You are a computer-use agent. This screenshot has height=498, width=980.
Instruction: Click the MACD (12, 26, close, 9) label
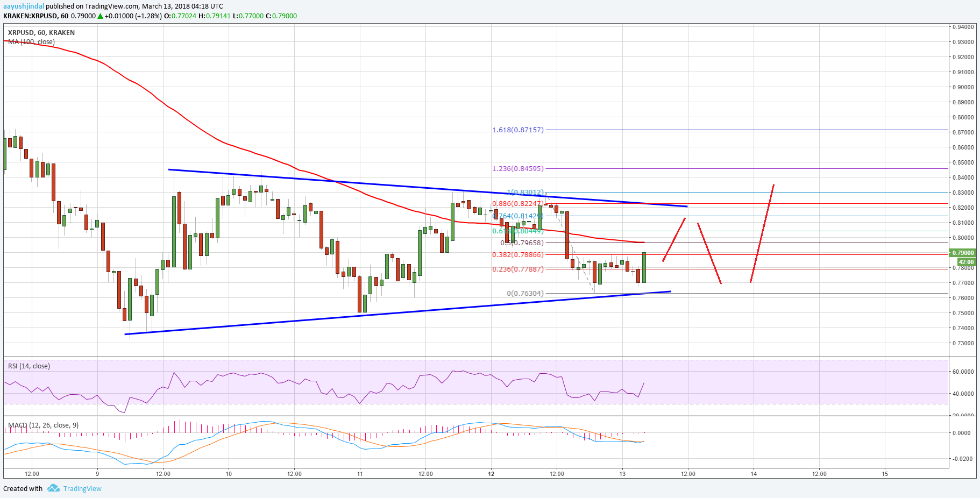(x=43, y=425)
